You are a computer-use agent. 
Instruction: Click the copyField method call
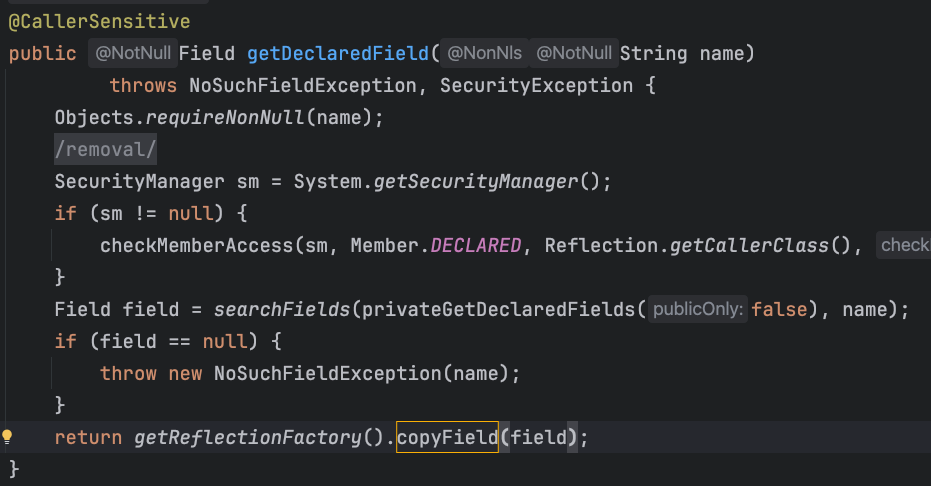(x=447, y=437)
